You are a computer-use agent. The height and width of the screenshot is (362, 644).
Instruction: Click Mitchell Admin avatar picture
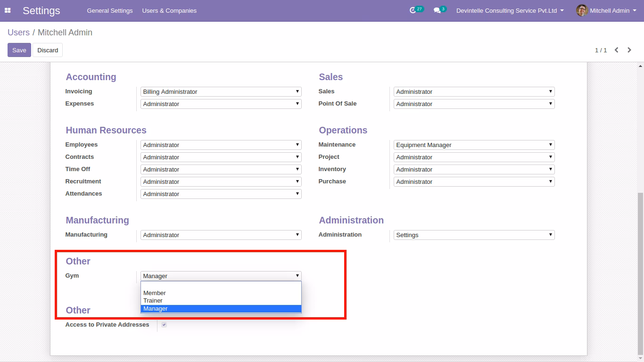582,10
